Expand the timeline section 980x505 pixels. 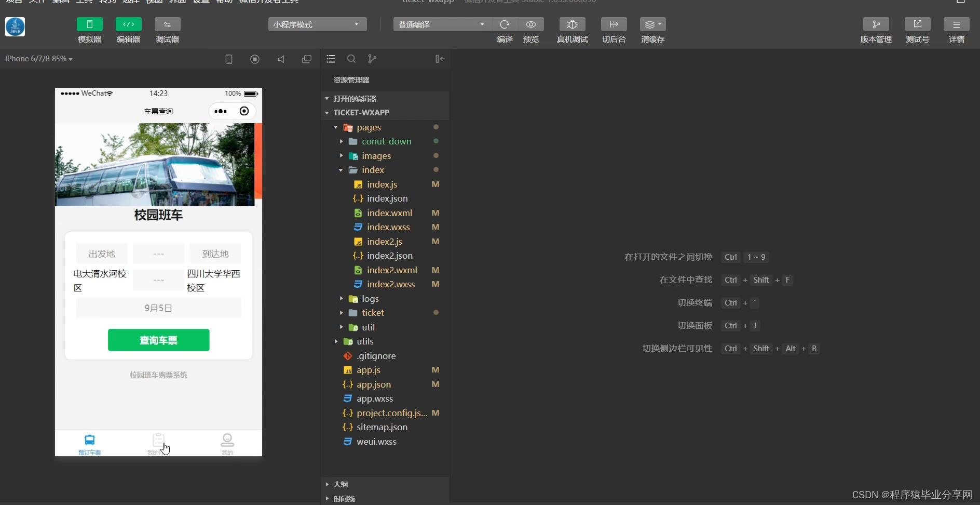(385, 499)
